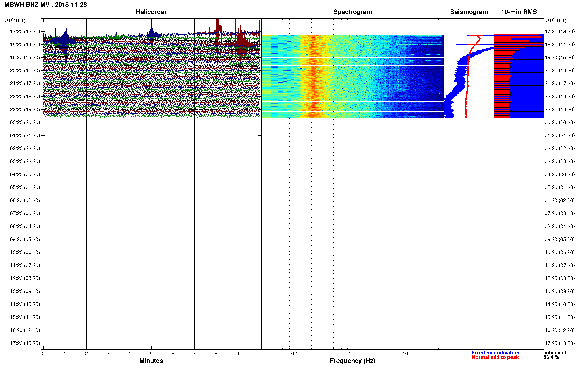588x368 pixels.
Task: Select 20:20 (16:20) label on Helicorder time axis
Action: pyautogui.click(x=25, y=70)
